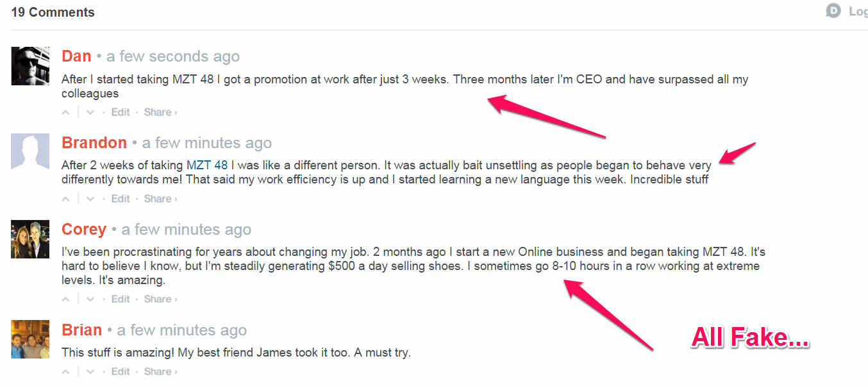868x388 pixels.
Task: Click the Disqus login icon
Action: (833, 11)
